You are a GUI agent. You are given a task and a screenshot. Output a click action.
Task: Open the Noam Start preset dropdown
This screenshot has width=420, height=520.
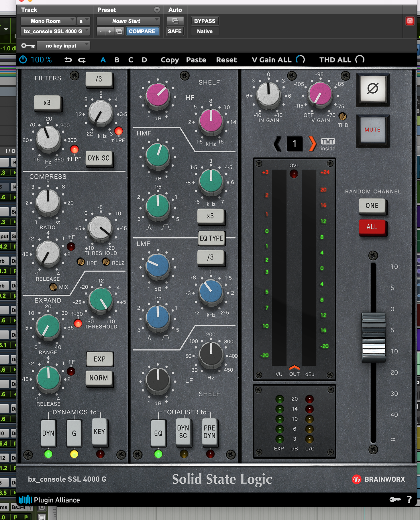tap(128, 21)
